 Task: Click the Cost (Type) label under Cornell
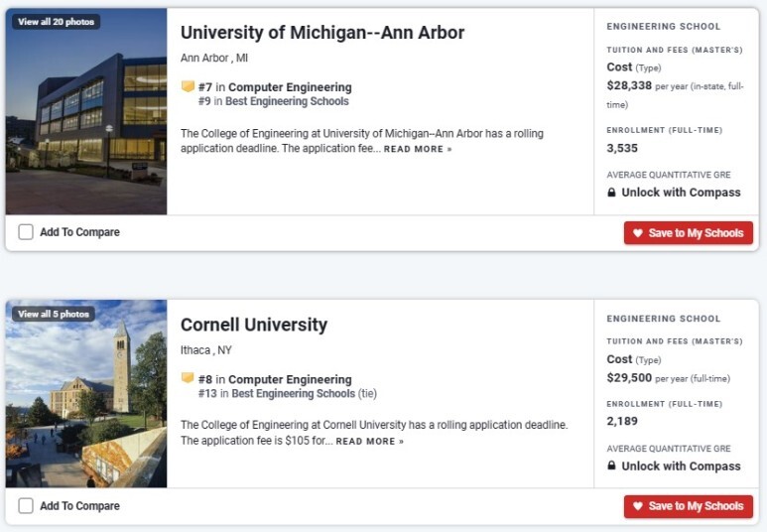(634, 359)
